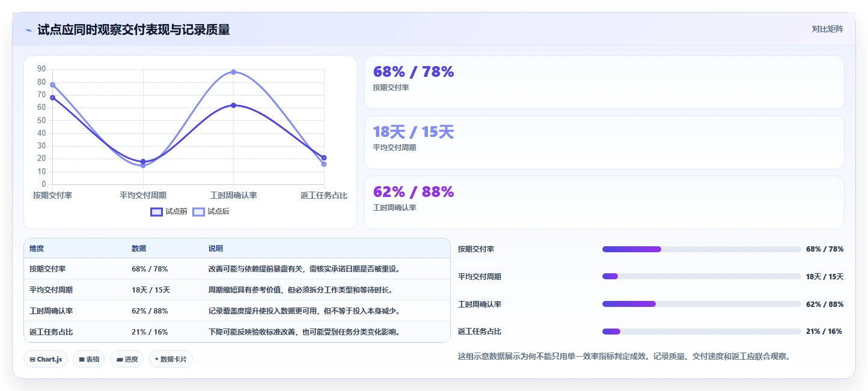The height and width of the screenshot is (391, 868).
Task: Click the 试点后 data point at 工时周确认率 peak
Action: pos(233,72)
